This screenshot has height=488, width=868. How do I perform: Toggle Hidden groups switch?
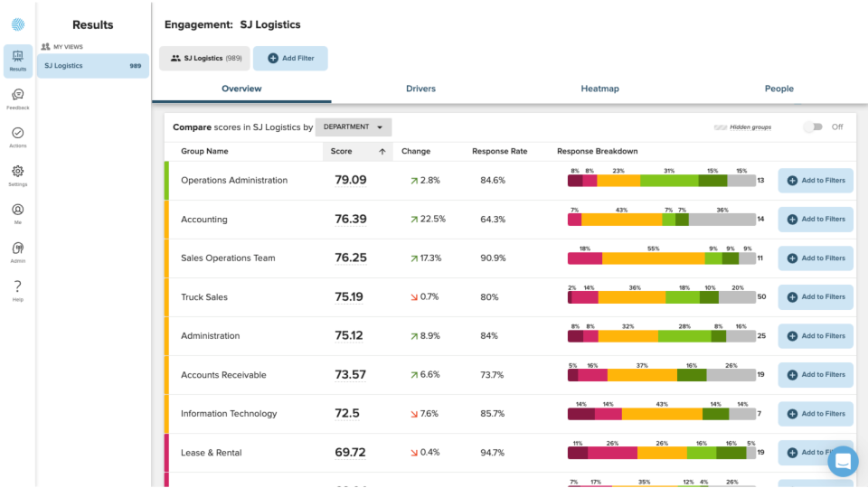tap(813, 127)
